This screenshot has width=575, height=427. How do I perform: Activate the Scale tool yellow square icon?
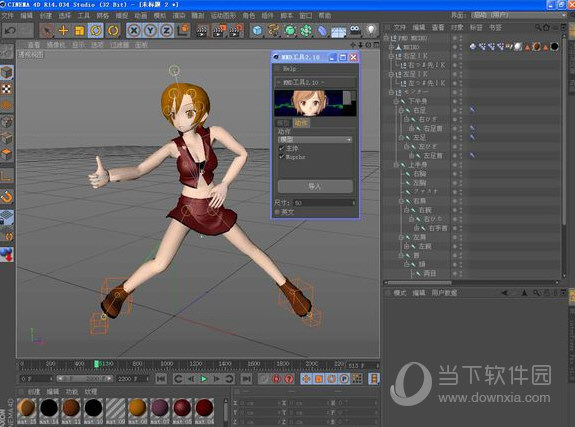[x=79, y=30]
